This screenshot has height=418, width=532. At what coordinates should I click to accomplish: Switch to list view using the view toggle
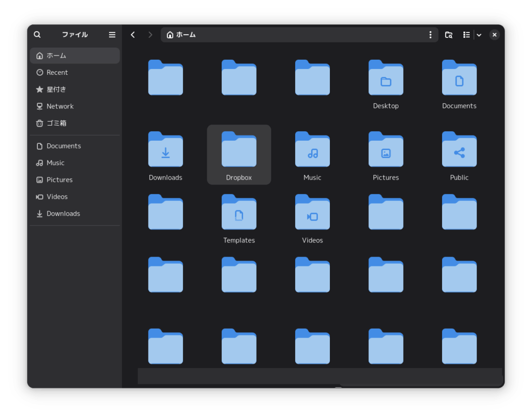pos(467,35)
